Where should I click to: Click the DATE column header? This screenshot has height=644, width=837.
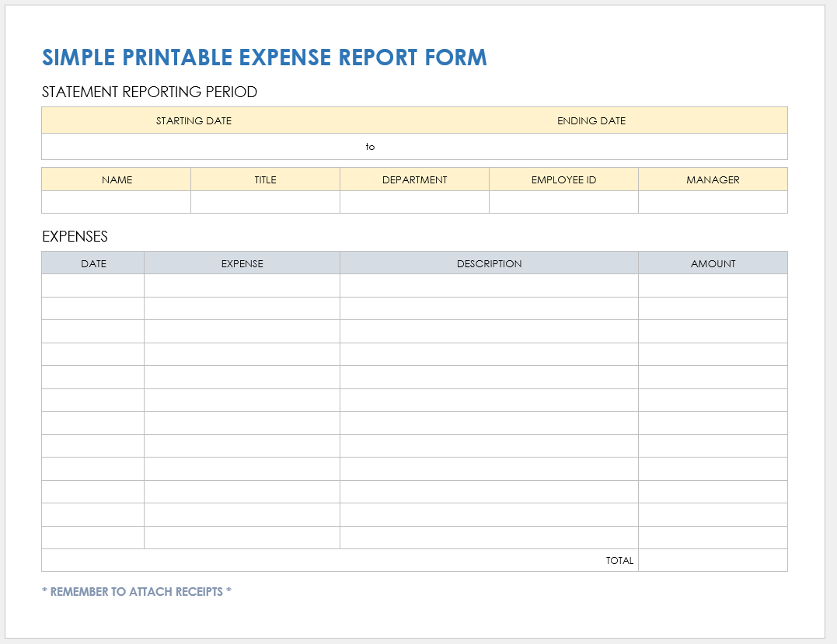point(92,263)
